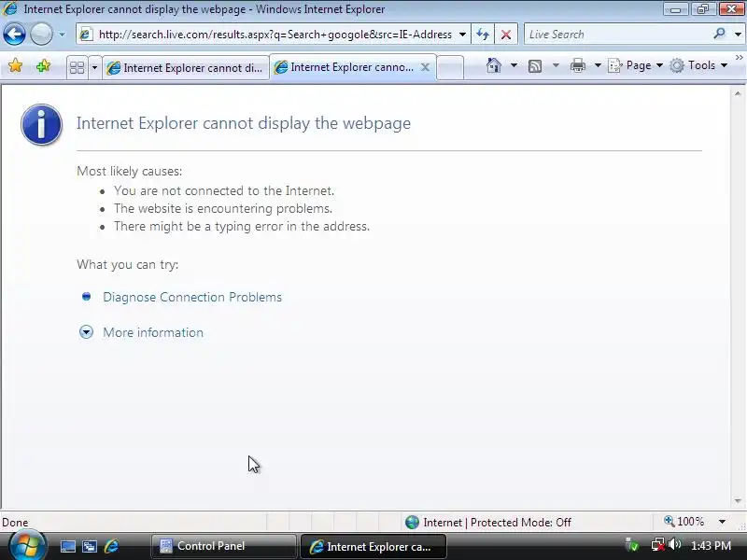Expand the Tab List dropdown arrow

coord(94,67)
